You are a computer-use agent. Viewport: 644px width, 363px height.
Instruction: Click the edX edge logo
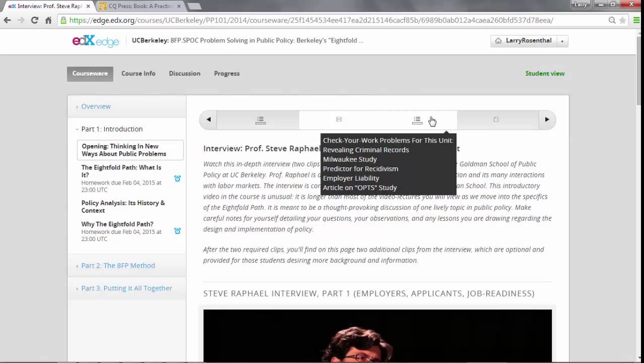[x=95, y=41]
